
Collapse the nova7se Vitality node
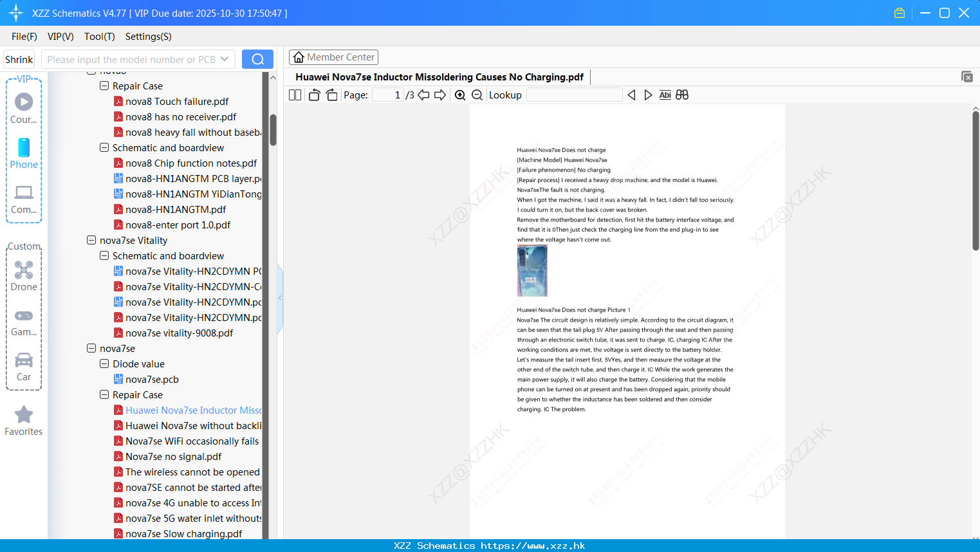[x=91, y=240]
